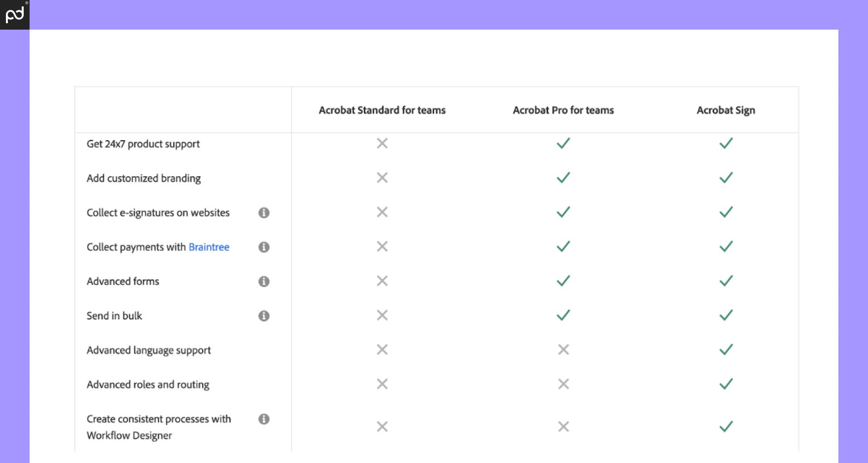Viewport: 868px width, 463px height.
Task: Open the info icon beside Workflow Designer row
Action: 264,419
